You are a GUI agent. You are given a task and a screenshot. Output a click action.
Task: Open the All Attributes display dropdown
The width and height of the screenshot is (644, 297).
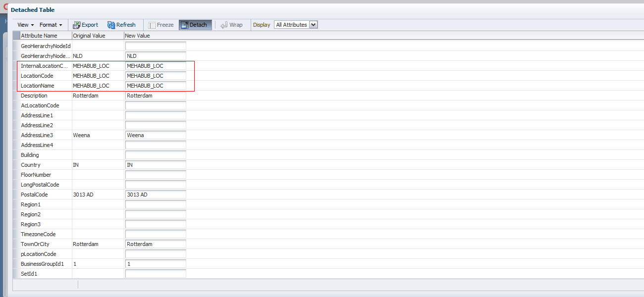(x=296, y=24)
